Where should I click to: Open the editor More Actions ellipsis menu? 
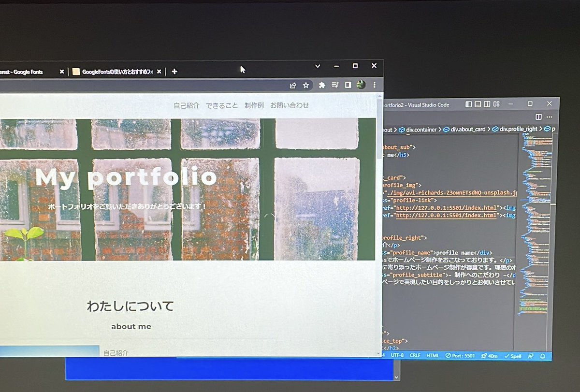pos(550,116)
